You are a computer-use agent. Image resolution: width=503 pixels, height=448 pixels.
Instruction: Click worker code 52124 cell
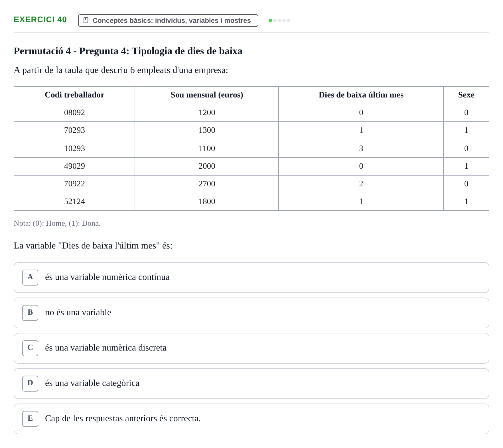point(74,202)
